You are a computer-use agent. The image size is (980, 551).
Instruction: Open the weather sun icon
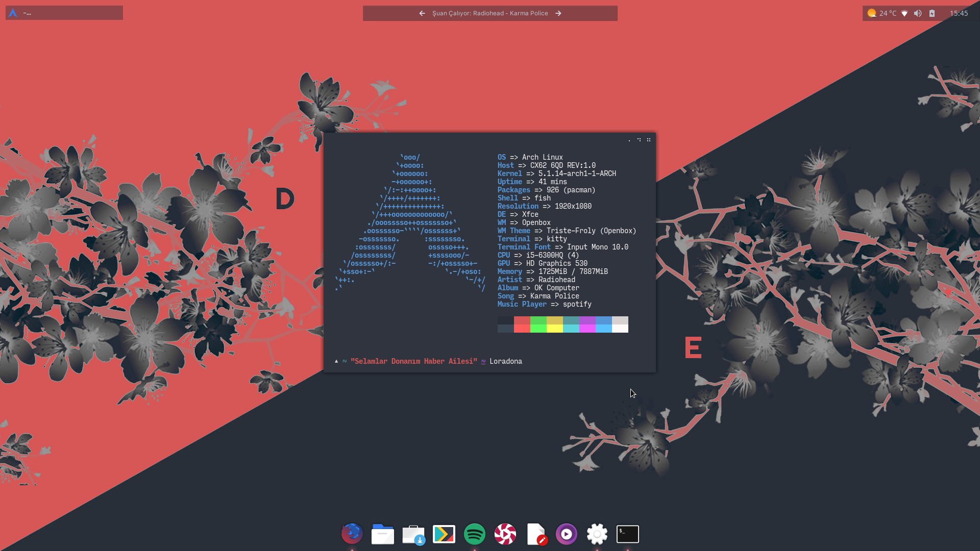coord(872,13)
